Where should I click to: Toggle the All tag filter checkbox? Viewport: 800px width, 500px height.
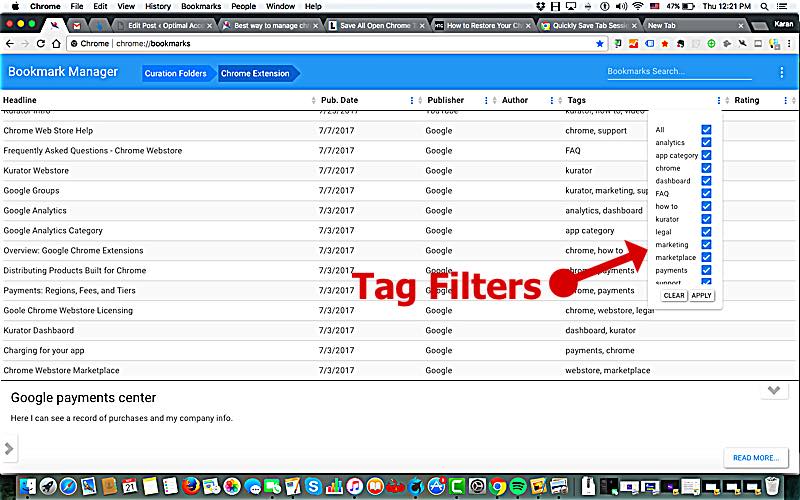(706, 130)
